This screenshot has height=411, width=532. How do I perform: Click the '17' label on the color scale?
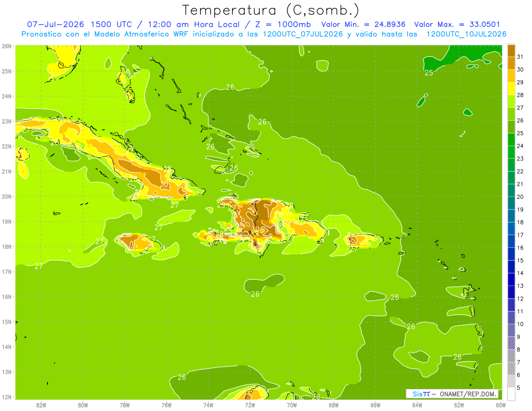click(x=520, y=235)
